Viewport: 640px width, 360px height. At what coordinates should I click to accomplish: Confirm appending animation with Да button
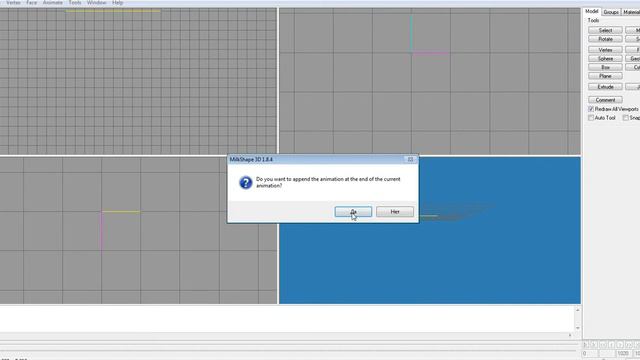pos(353,211)
